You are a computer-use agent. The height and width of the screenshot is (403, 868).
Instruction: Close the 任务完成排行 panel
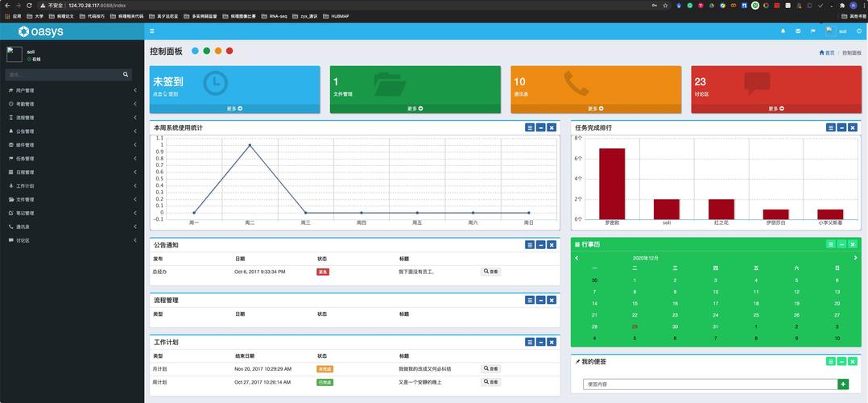pos(853,127)
